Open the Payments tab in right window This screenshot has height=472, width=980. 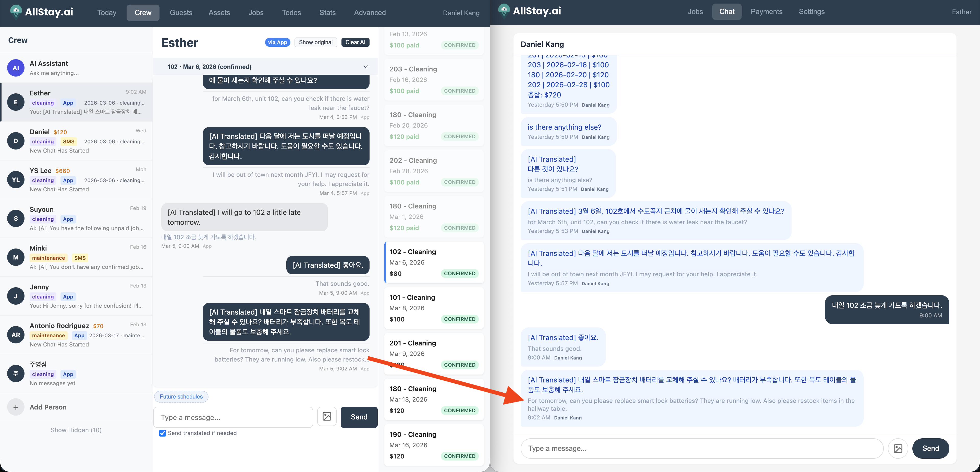(x=766, y=11)
